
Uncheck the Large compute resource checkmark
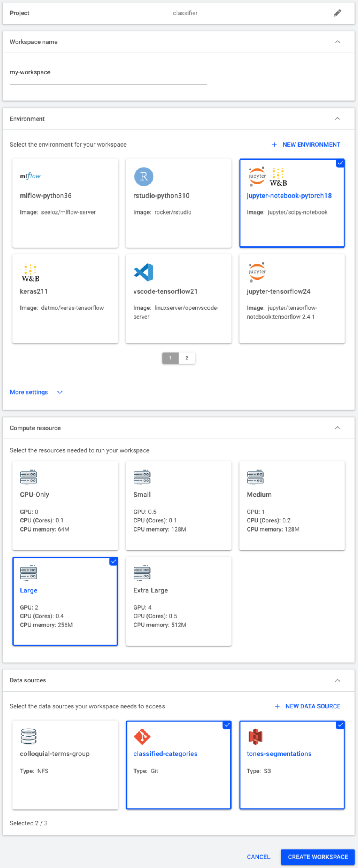pos(114,561)
